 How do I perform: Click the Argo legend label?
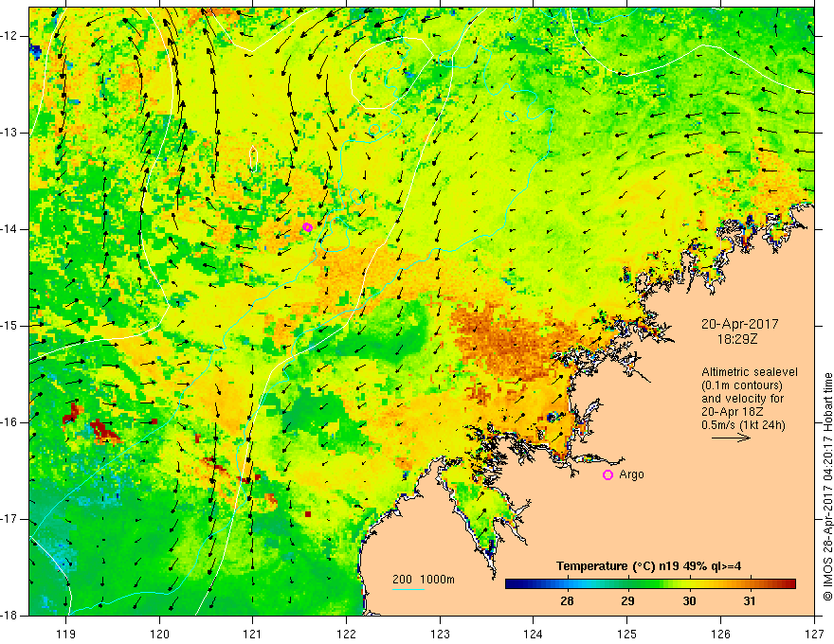631,474
